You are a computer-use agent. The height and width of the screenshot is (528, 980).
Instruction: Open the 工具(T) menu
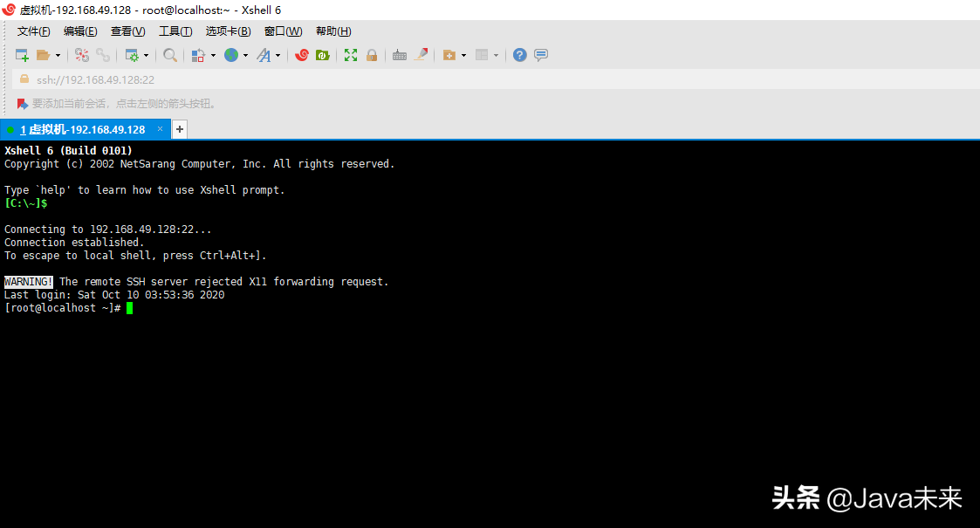[175, 31]
